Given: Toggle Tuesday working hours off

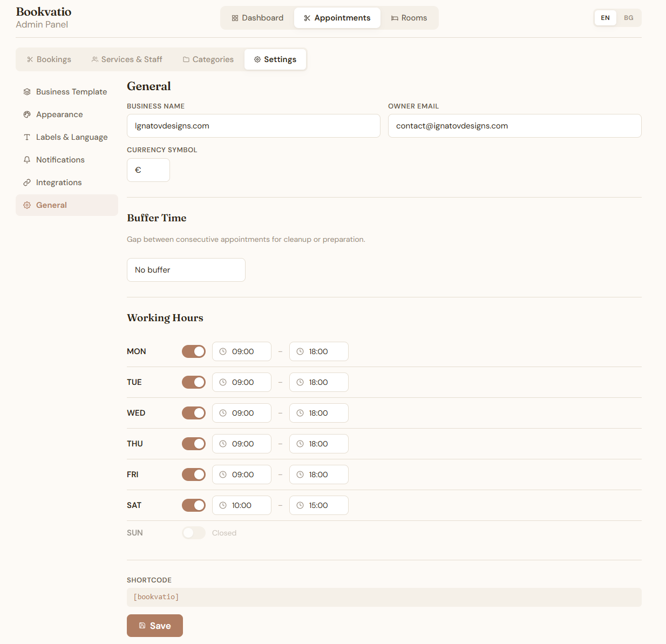Looking at the screenshot, I should point(194,382).
